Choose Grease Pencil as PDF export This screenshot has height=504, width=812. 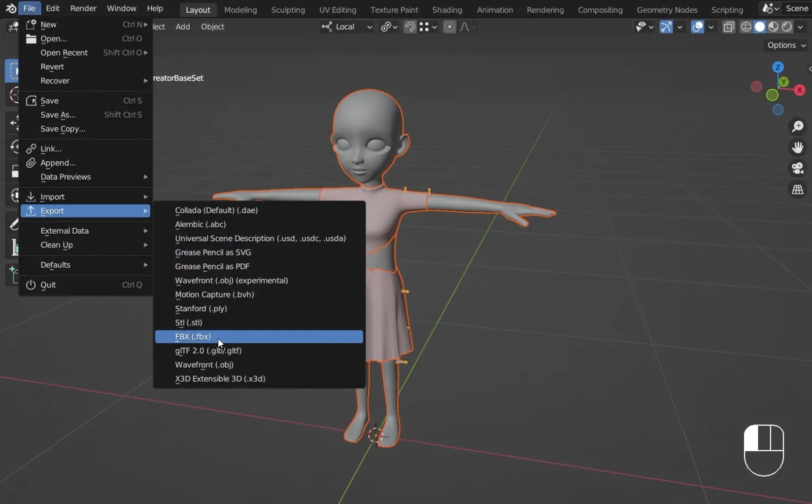point(259,266)
